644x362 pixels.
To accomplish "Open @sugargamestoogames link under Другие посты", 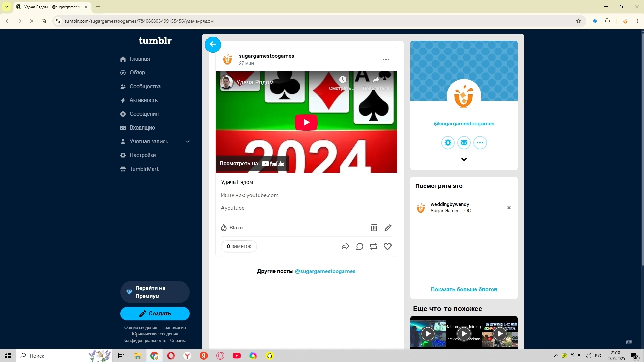I will 325,271.
